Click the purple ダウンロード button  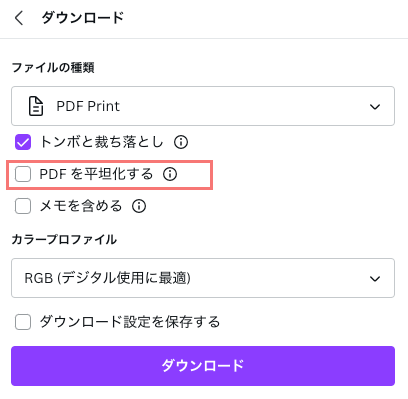[x=203, y=366]
